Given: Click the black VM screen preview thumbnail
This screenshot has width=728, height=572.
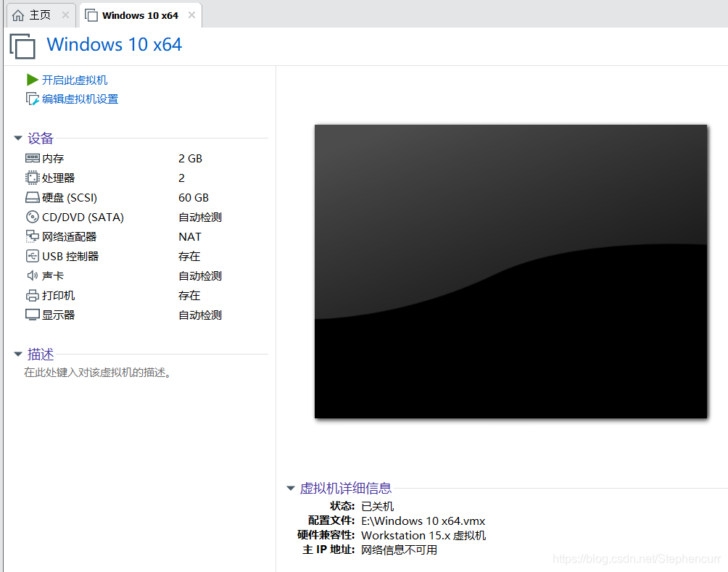Looking at the screenshot, I should click(x=510, y=271).
